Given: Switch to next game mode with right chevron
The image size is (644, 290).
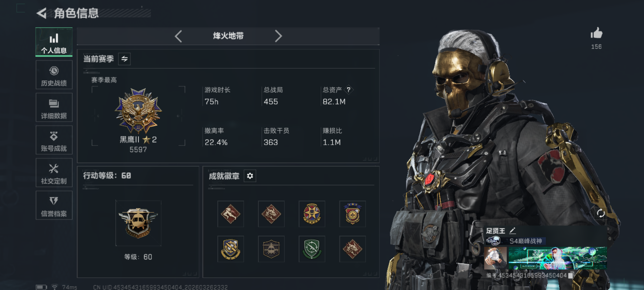Looking at the screenshot, I should click(x=278, y=36).
